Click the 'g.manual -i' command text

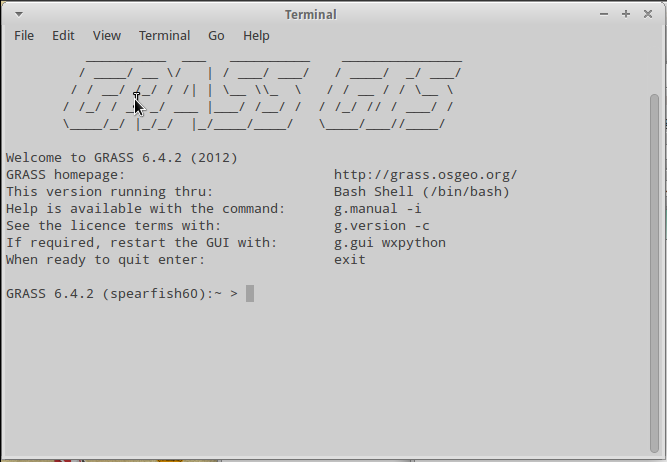377,209
